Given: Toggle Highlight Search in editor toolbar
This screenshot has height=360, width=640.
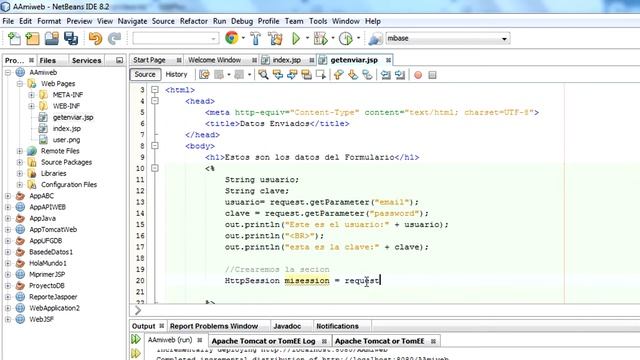Looking at the screenshot, I should coord(306,75).
